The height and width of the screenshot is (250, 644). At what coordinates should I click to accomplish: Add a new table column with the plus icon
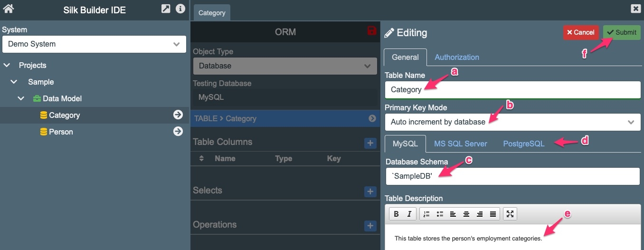(370, 143)
